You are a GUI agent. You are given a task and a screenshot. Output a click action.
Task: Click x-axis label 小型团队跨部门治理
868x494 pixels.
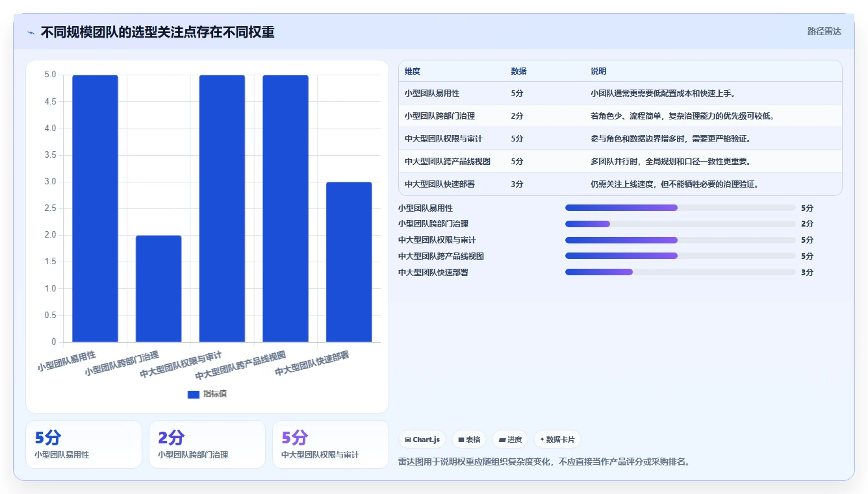tap(122, 364)
